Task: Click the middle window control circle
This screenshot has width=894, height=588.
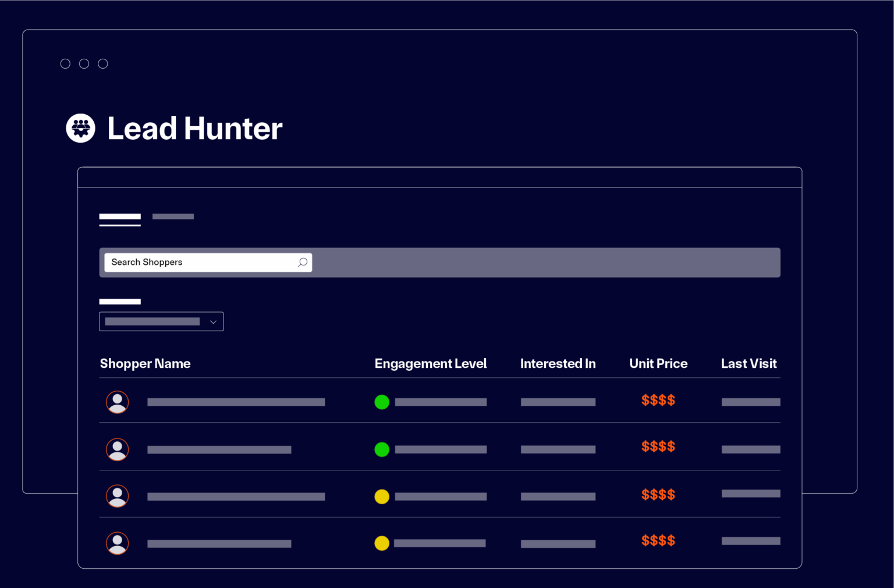Action: coord(84,63)
